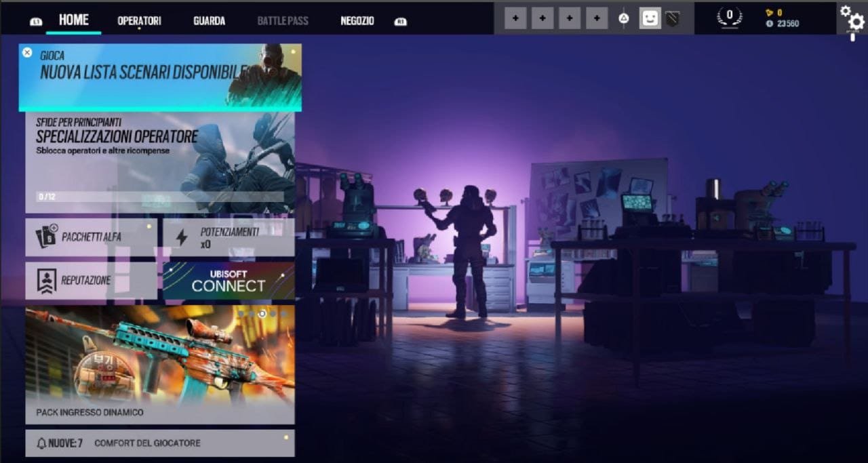Image resolution: width=868 pixels, height=463 pixels.
Task: Click the second squad invite plus slot
Action: click(x=542, y=18)
